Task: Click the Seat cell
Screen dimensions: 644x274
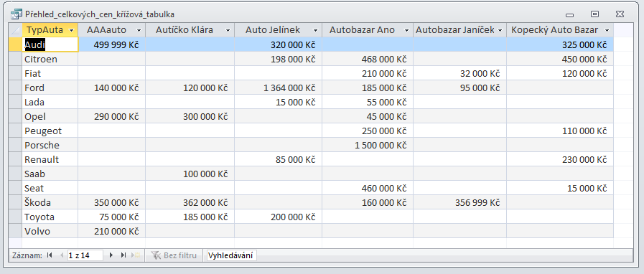Action: click(x=50, y=188)
